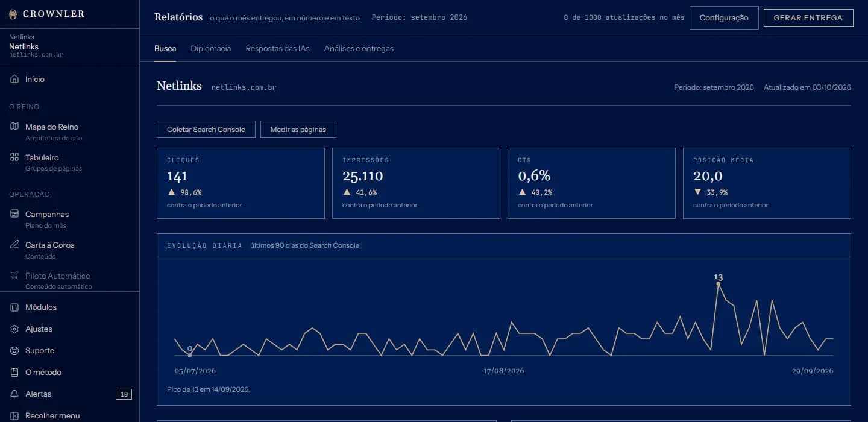This screenshot has width=868, height=422.
Task: Click the Campanhas calendar icon
Action: click(x=14, y=214)
